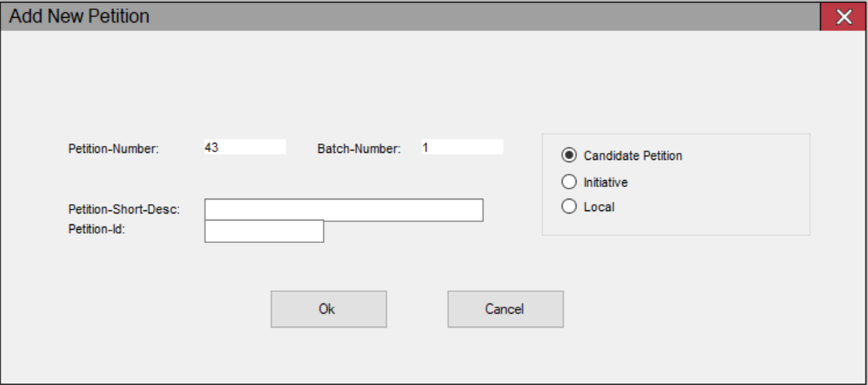Image resolution: width=868 pixels, height=385 pixels.
Task: Pick the Local petition type radio
Action: point(569,206)
